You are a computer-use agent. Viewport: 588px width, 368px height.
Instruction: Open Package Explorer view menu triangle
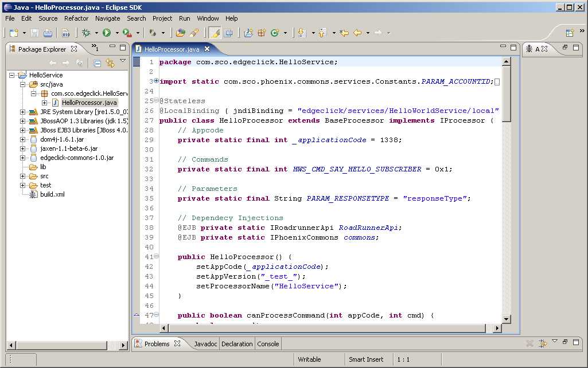point(123,60)
